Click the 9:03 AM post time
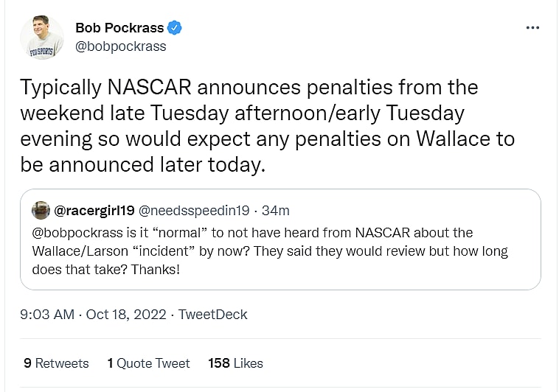The image size is (559, 392). click(x=47, y=315)
